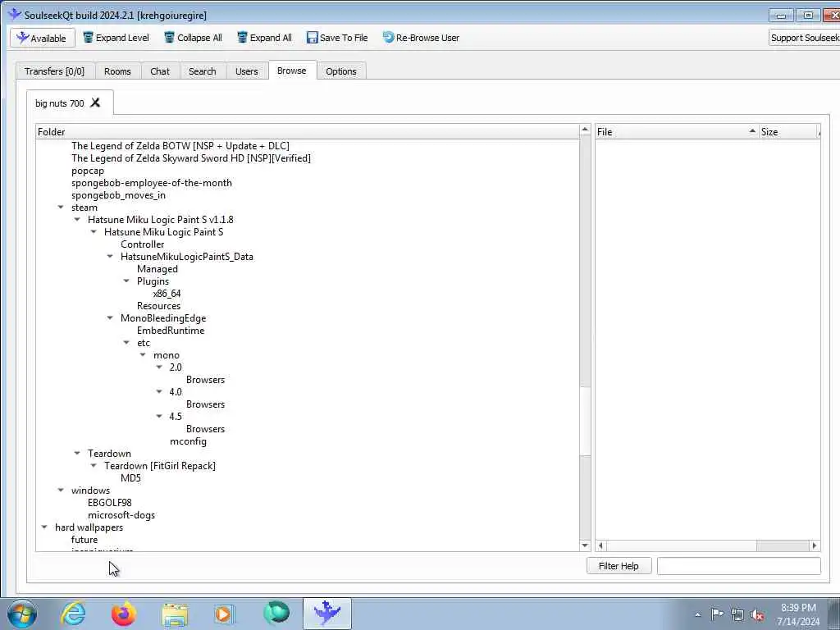This screenshot has width=840, height=630.
Task: Click the filter text input field
Action: tap(739, 566)
